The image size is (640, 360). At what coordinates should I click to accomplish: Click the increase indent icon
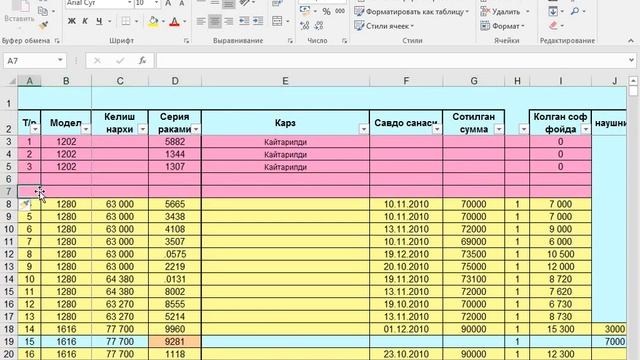[258, 21]
